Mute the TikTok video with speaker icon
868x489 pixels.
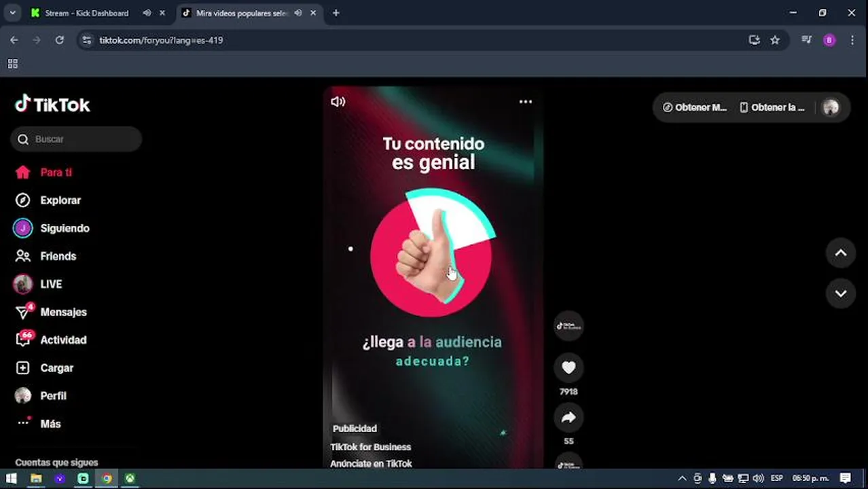pos(338,102)
